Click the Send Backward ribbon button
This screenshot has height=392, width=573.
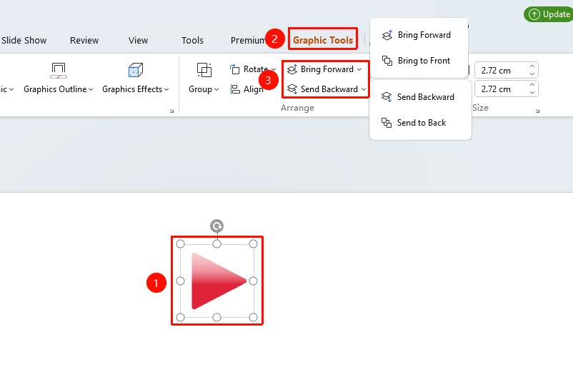(x=322, y=89)
